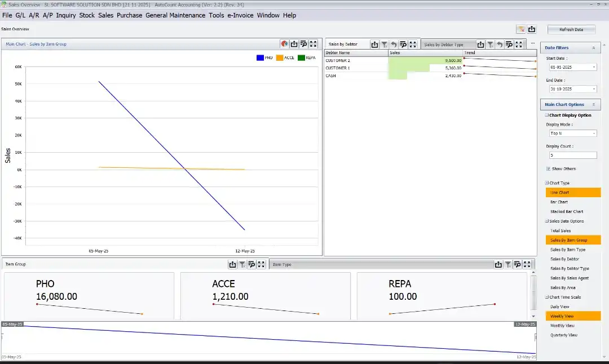The image size is (609, 364).
Task: Enable the Chart Display Option checkbox
Action: click(x=546, y=115)
